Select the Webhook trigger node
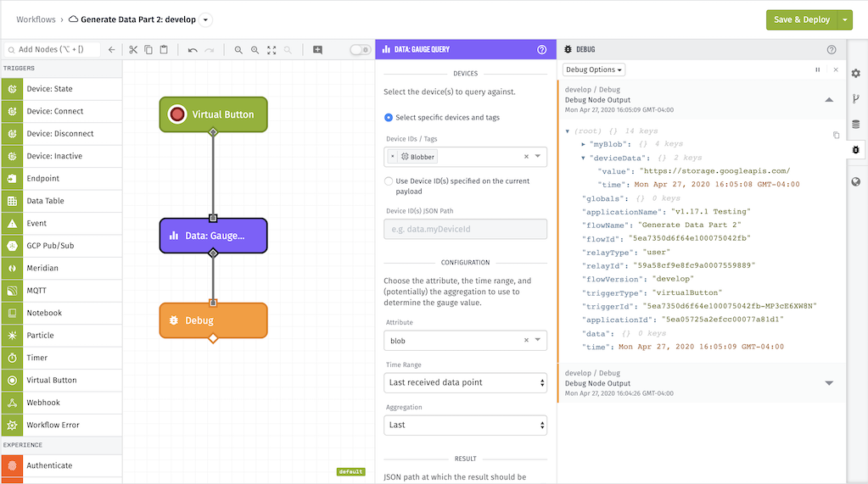This screenshot has width=868, height=484. [61, 403]
